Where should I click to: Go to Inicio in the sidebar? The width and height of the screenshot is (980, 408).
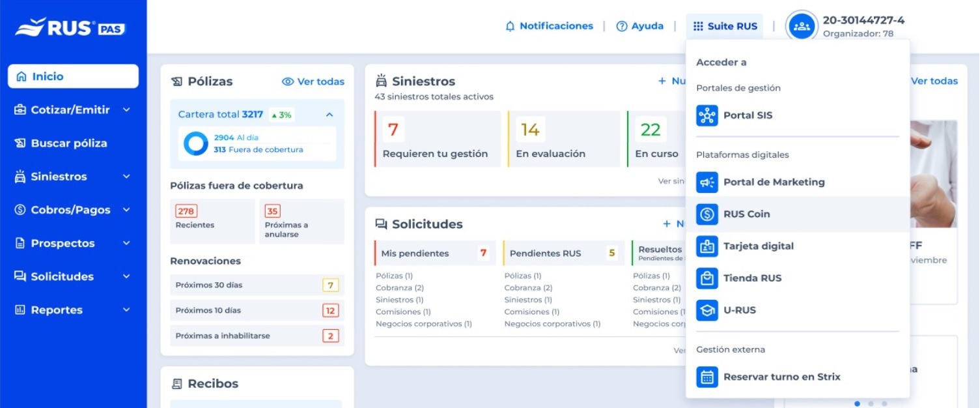pyautogui.click(x=73, y=76)
